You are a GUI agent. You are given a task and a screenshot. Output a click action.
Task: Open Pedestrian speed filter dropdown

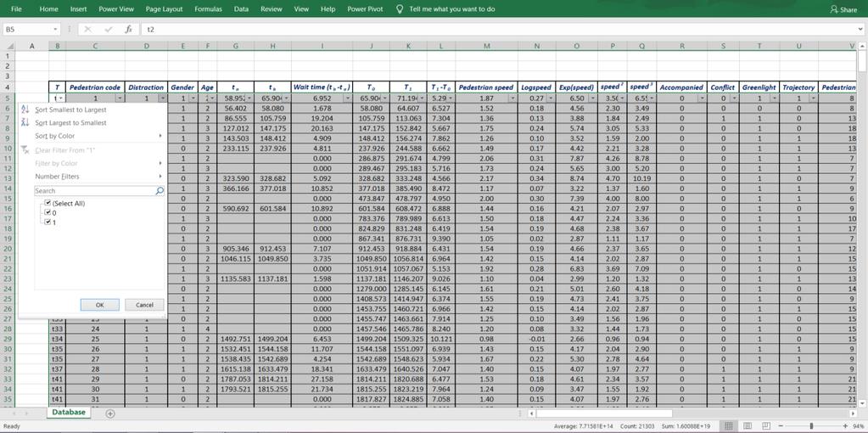[512, 98]
